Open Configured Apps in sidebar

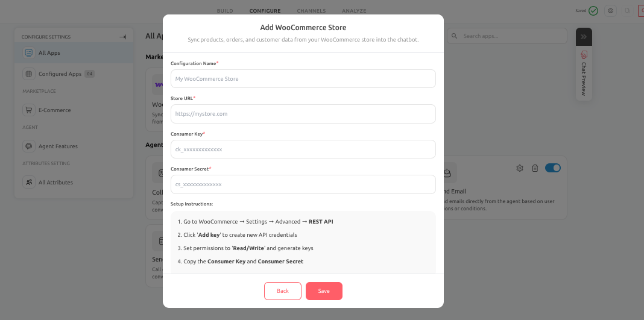(74, 74)
